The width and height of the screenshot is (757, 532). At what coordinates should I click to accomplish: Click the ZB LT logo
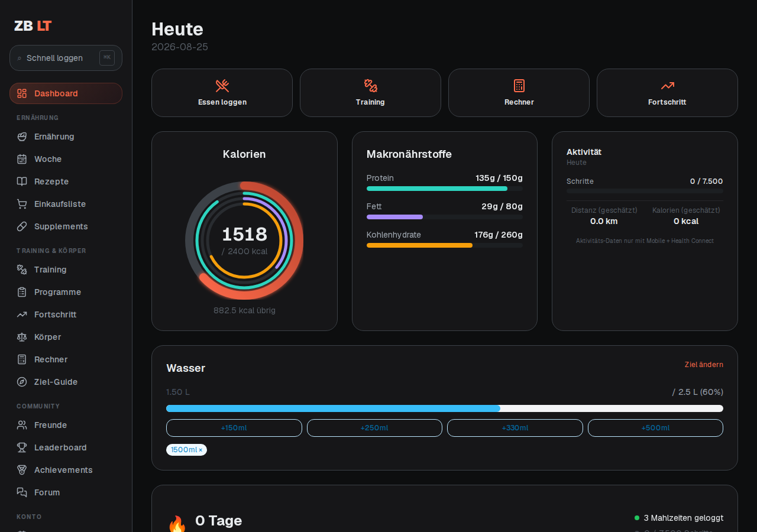33,26
